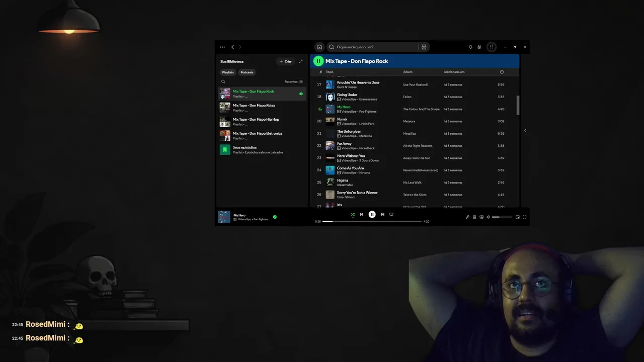644x362 pixels.
Task: Select the Podcasts filter chip
Action: [x=247, y=72]
